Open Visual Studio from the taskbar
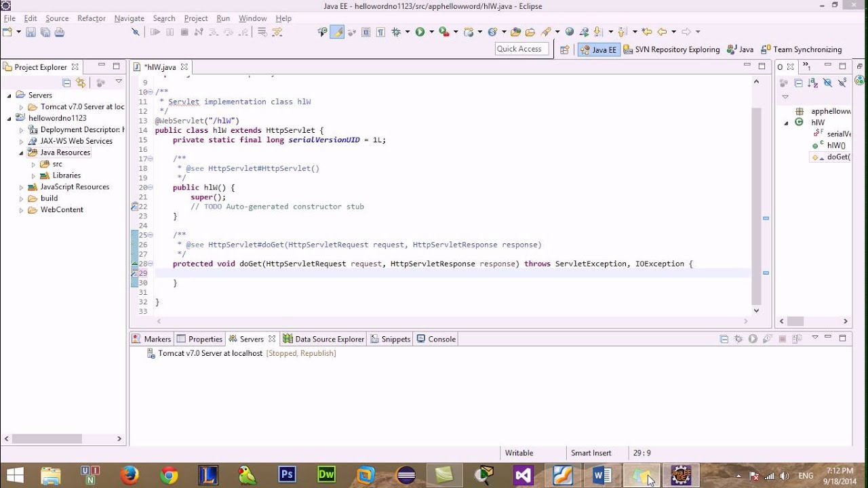Viewport: 868px width, 488px height. click(x=523, y=475)
